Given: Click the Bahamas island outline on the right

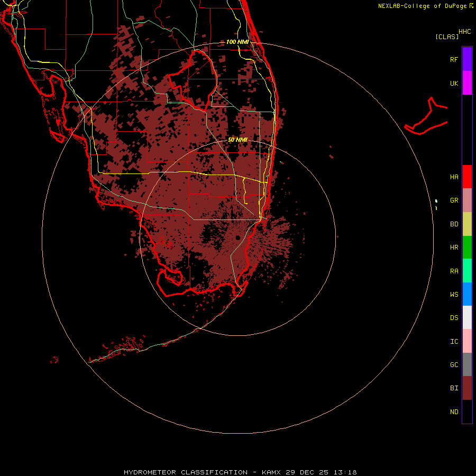Looking at the screenshot, I should click(426, 116).
